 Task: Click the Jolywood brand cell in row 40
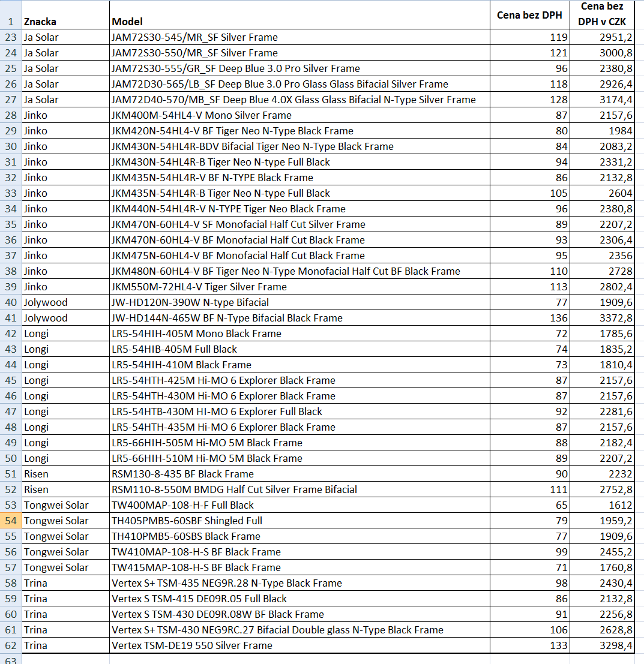65,302
